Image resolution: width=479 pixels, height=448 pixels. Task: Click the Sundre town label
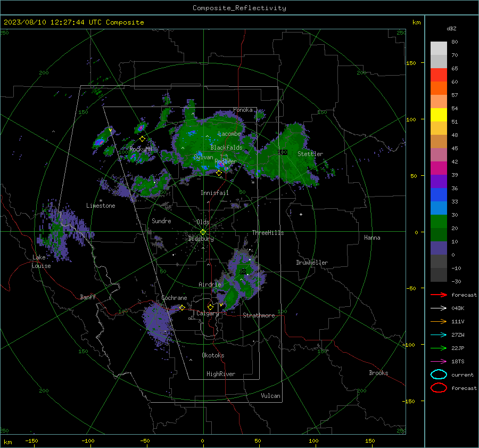coord(161,221)
